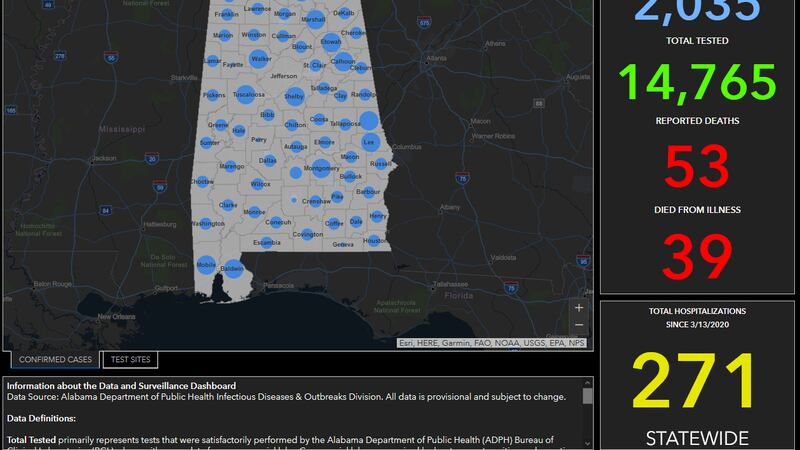Click the Coosa county bubble

[319, 119]
